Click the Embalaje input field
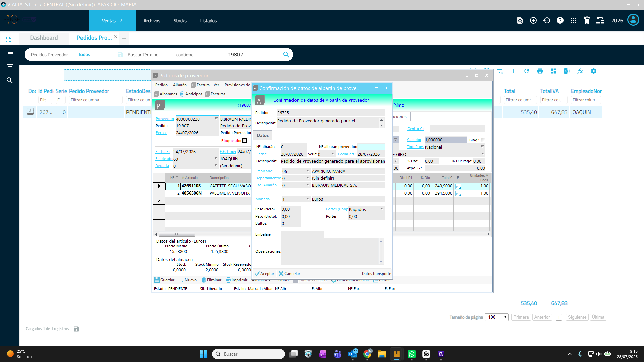 click(303, 234)
